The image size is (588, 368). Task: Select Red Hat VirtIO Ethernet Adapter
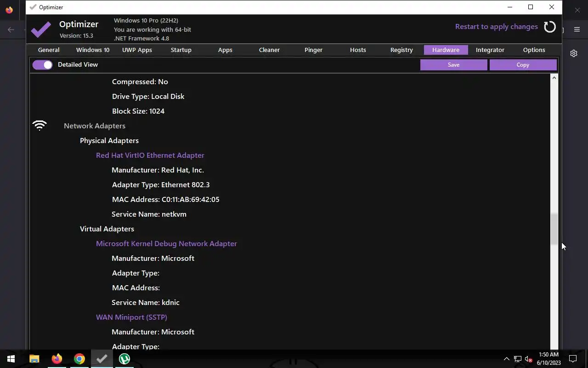click(x=150, y=155)
